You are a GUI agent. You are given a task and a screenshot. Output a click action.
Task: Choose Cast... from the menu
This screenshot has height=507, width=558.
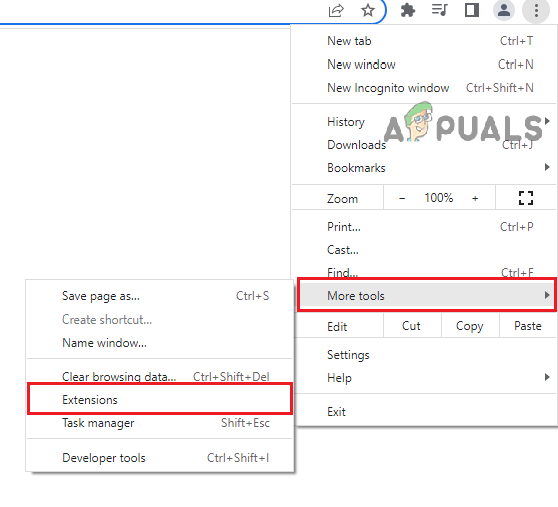(425, 250)
